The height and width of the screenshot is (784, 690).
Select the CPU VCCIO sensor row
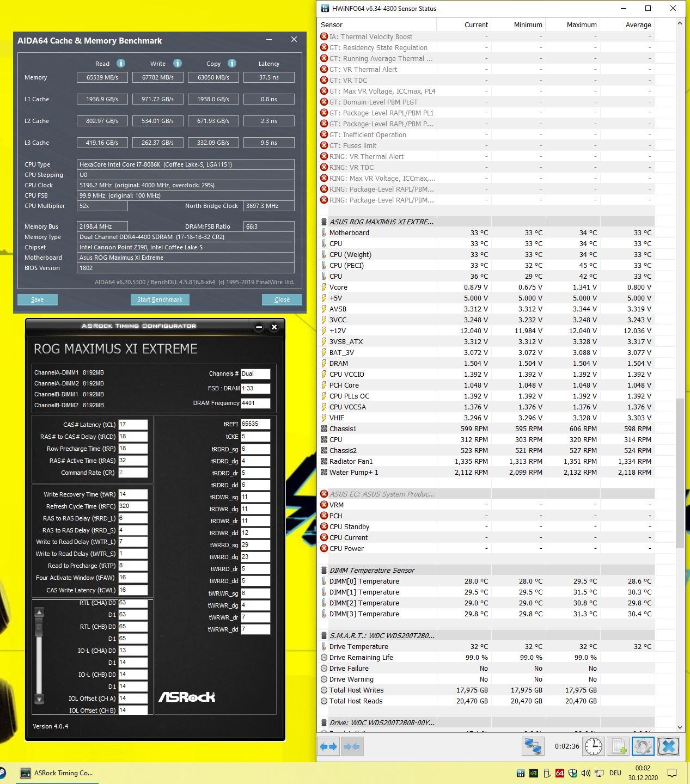(x=486, y=374)
